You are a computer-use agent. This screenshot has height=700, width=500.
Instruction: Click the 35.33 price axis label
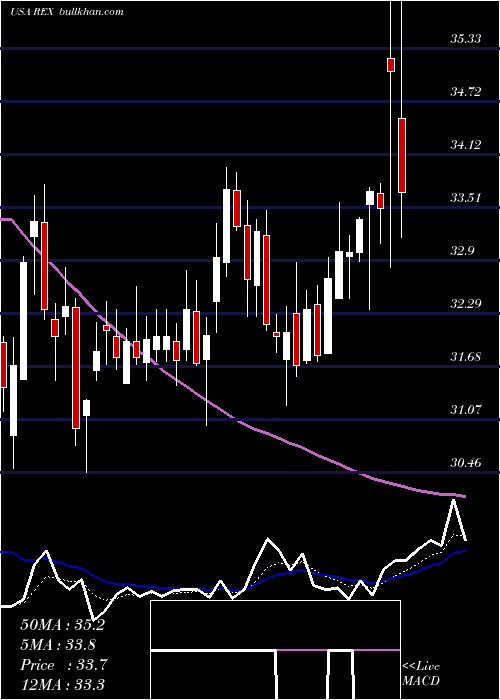(466, 39)
